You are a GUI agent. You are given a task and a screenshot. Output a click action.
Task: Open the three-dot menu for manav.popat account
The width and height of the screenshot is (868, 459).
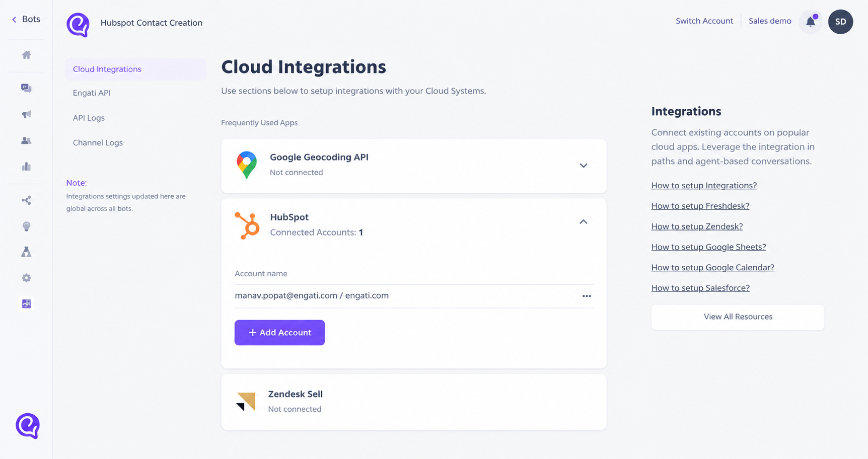pyautogui.click(x=587, y=296)
